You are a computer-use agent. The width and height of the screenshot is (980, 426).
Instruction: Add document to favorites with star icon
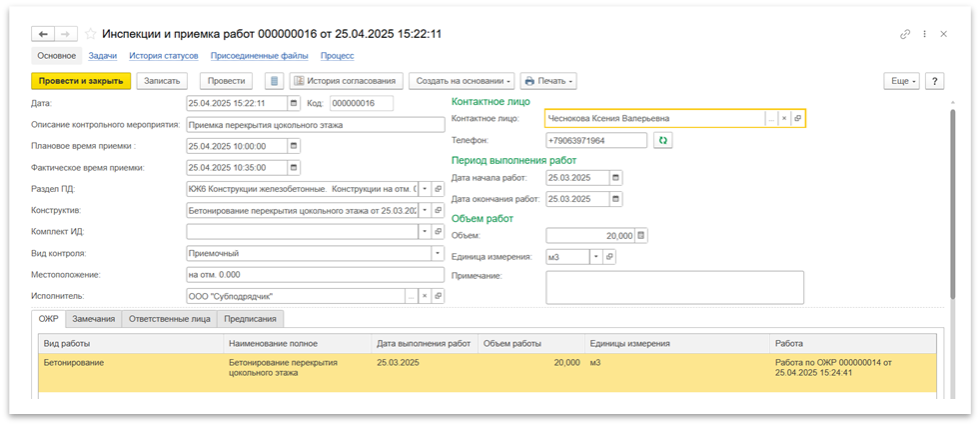point(91,34)
